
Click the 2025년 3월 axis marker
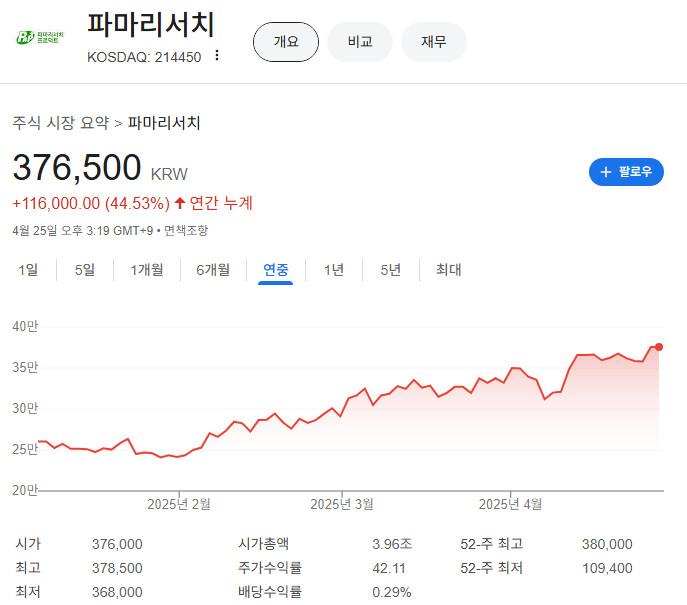[342, 504]
